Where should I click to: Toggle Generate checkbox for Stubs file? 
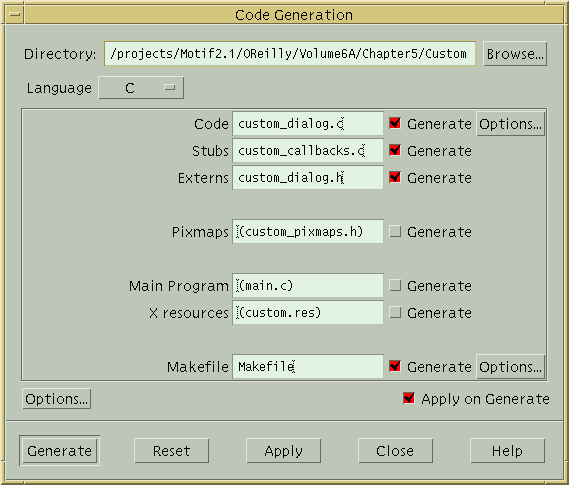[x=395, y=150]
